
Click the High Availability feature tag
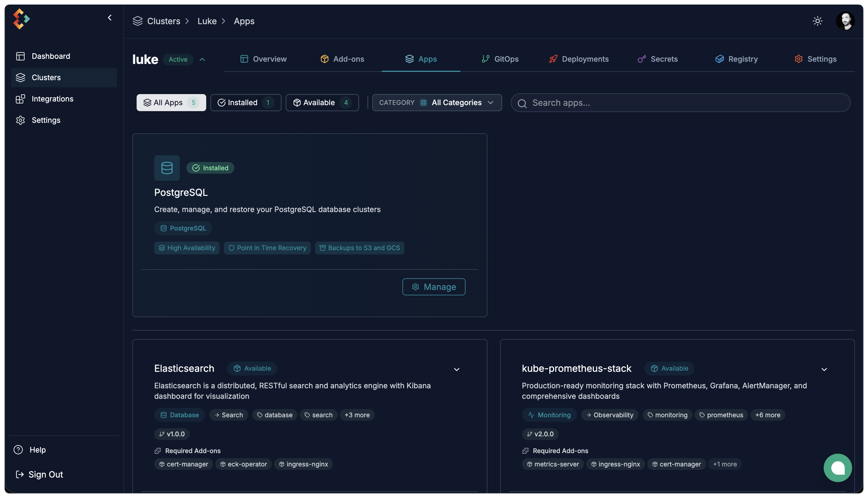[187, 248]
